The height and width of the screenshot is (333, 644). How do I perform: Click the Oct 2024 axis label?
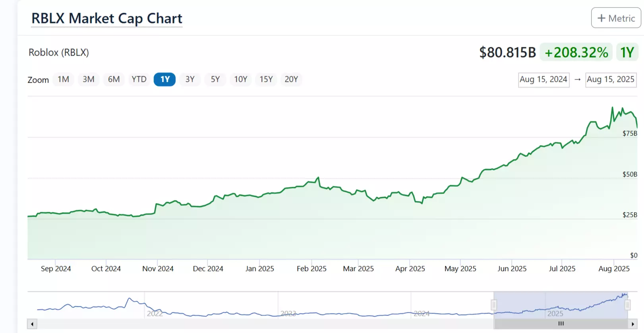pyautogui.click(x=106, y=269)
